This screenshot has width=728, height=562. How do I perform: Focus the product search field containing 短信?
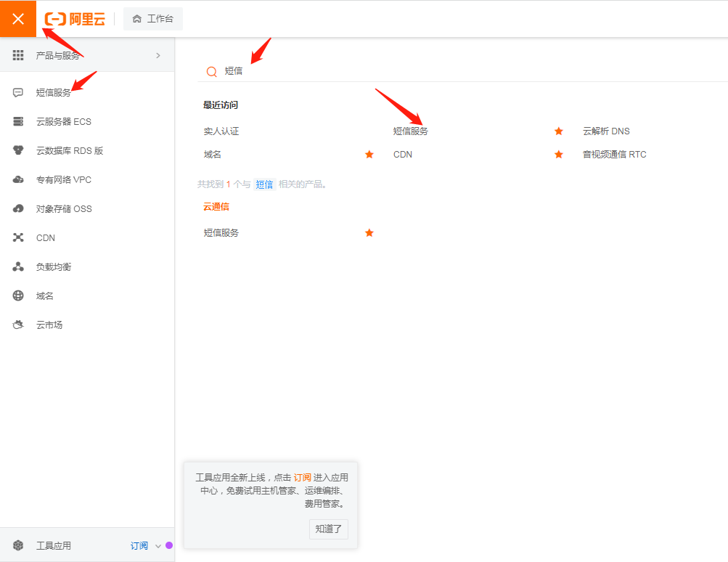(465, 71)
